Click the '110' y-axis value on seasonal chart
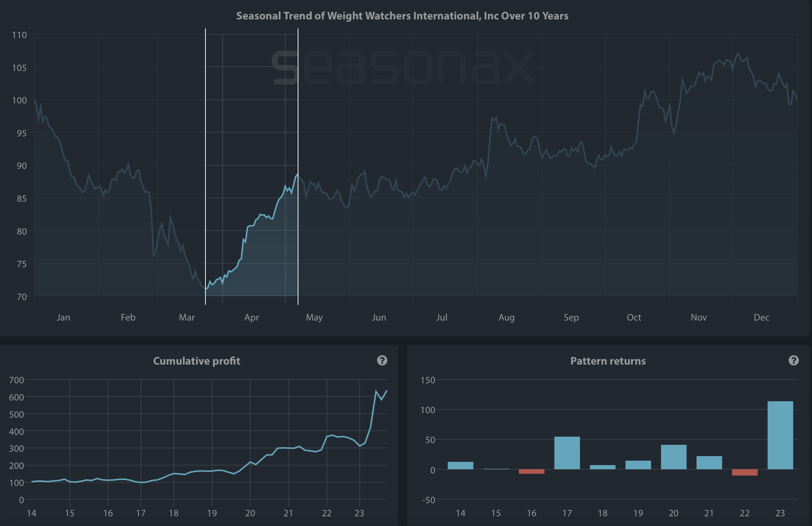 tap(19, 35)
